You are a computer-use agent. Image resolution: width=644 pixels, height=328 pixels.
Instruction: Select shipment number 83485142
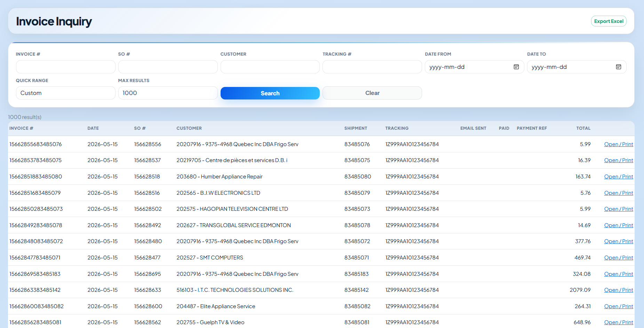point(357,290)
